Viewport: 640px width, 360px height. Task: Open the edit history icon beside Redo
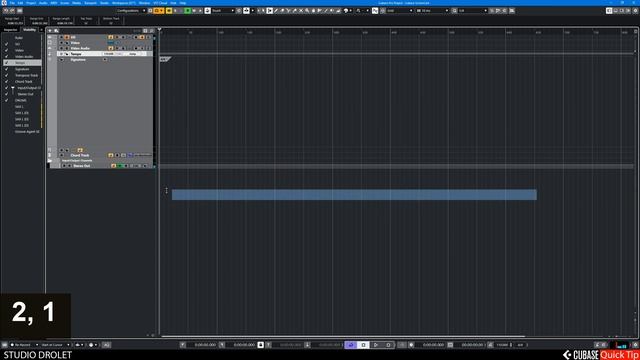point(20,11)
